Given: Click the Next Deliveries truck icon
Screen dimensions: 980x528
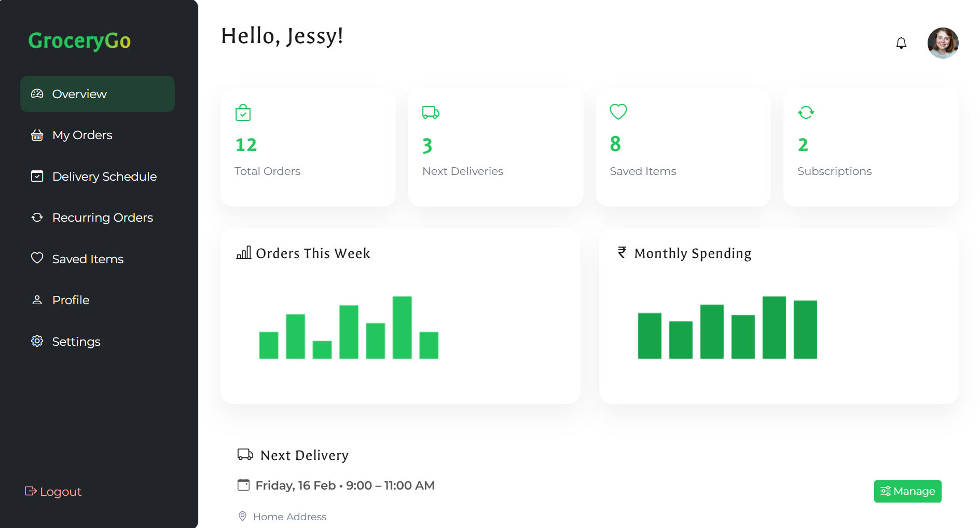Looking at the screenshot, I should 430,112.
